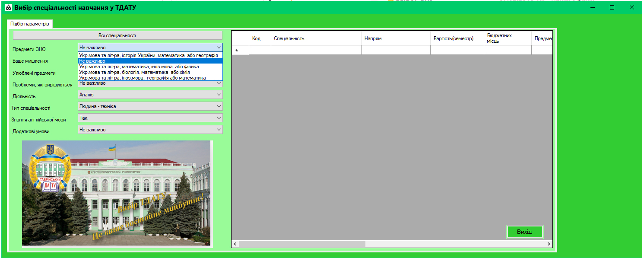This screenshot has height=258, width=644.
Task: Click grid horizontal scrollbar left arrow
Action: (x=235, y=244)
